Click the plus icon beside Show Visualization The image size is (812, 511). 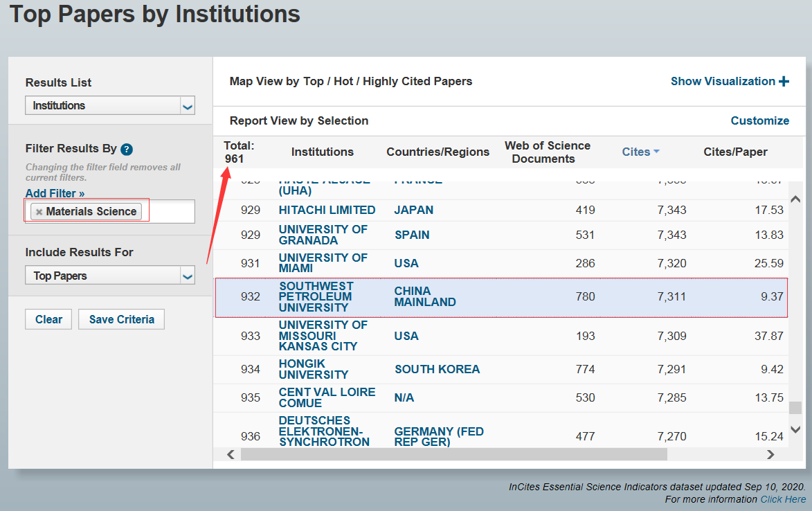click(x=784, y=81)
